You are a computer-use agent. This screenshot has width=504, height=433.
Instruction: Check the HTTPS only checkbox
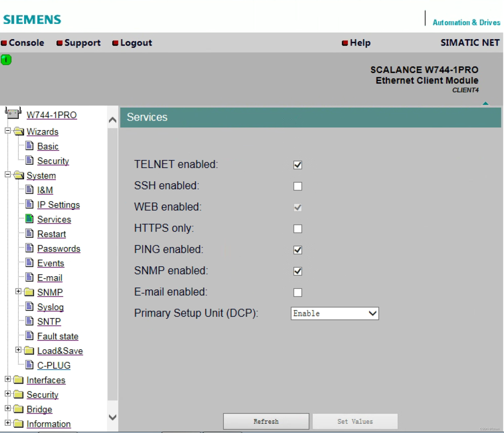[298, 229]
